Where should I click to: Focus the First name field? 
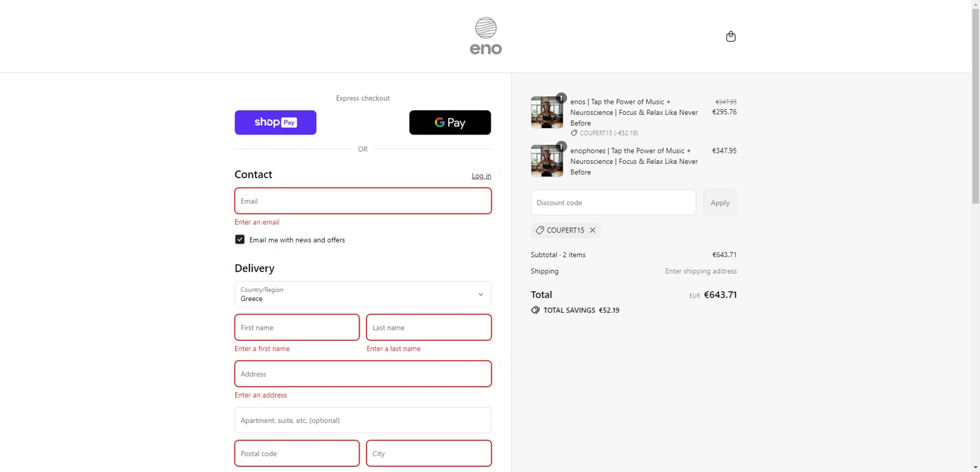tap(297, 328)
